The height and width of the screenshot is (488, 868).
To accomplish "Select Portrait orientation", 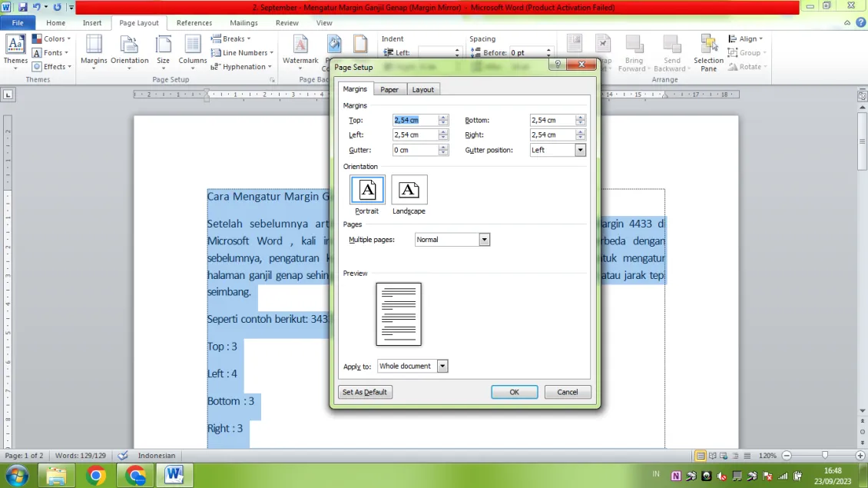I will click(x=366, y=190).
